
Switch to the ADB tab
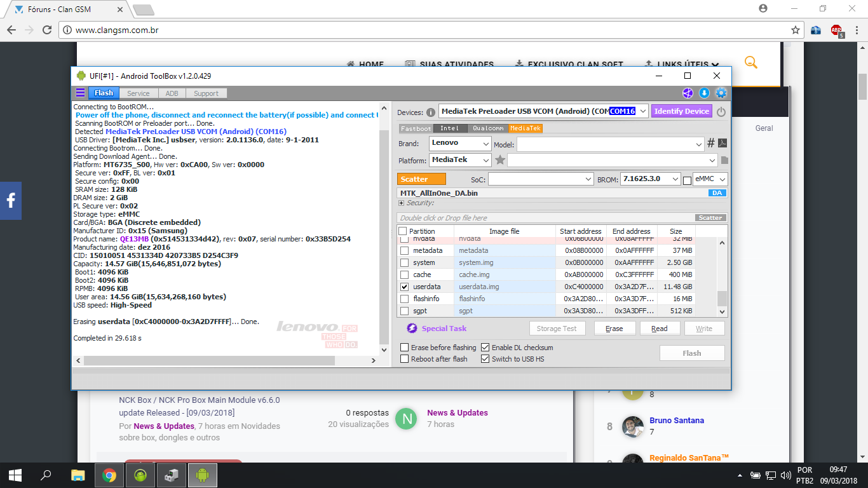[x=172, y=93]
